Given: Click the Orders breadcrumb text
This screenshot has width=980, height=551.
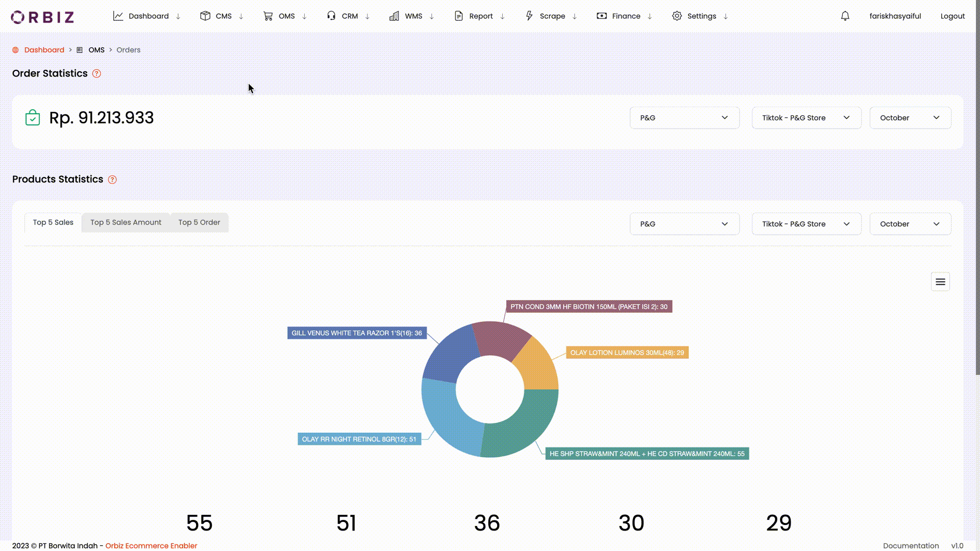Looking at the screenshot, I should coord(128,50).
